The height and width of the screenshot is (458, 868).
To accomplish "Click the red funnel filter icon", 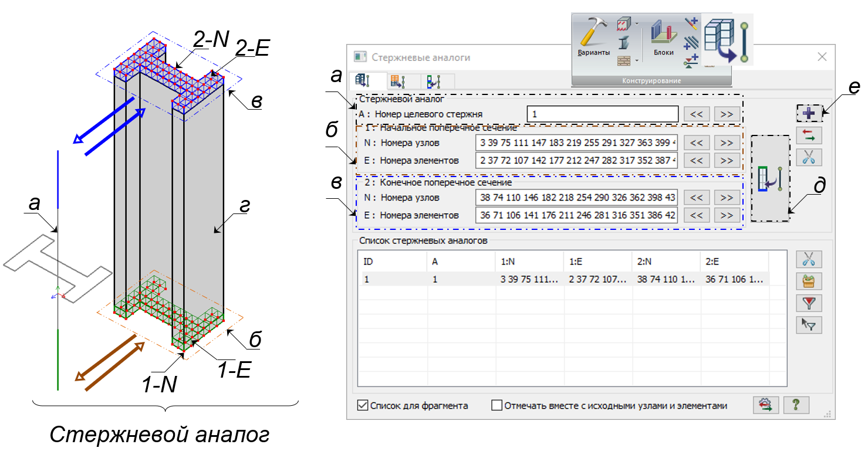I will click(809, 303).
